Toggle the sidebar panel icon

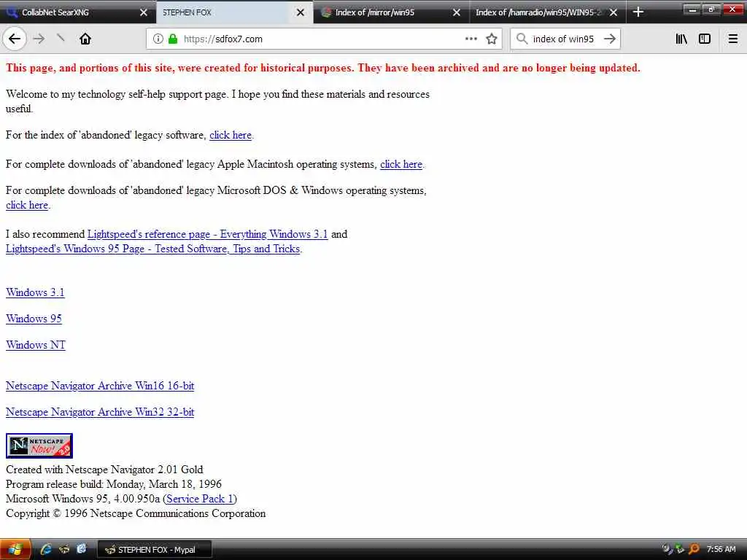(x=705, y=39)
